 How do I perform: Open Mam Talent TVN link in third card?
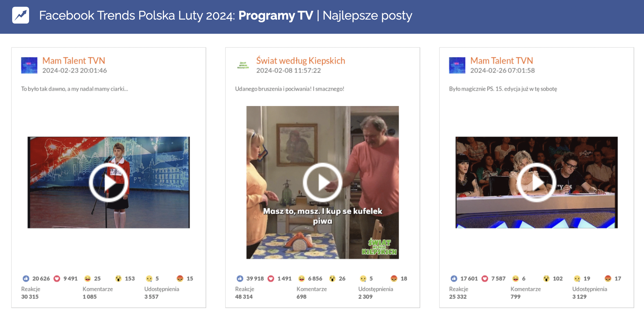point(501,61)
